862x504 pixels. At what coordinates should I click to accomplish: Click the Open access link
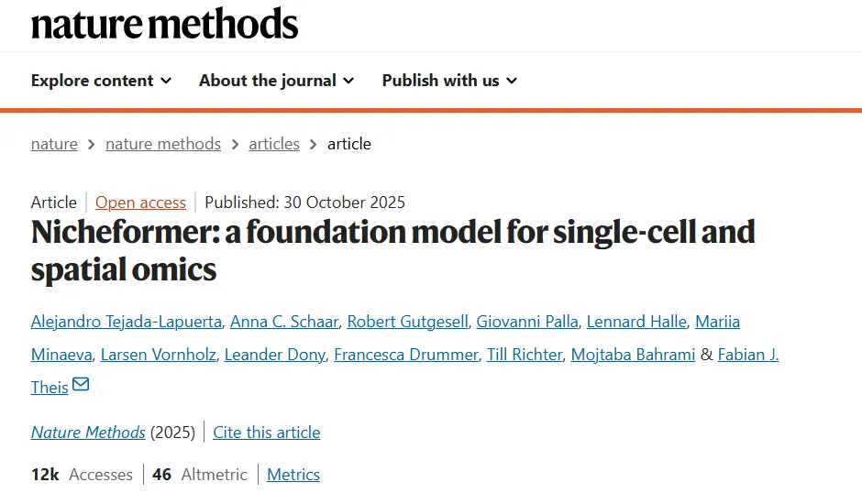pyautogui.click(x=140, y=203)
